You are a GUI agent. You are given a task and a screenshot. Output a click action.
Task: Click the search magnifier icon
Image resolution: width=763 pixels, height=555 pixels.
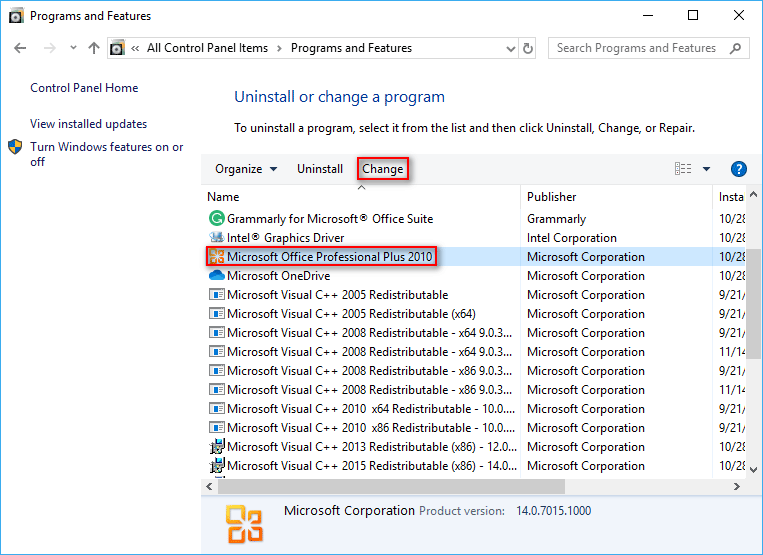(x=735, y=48)
